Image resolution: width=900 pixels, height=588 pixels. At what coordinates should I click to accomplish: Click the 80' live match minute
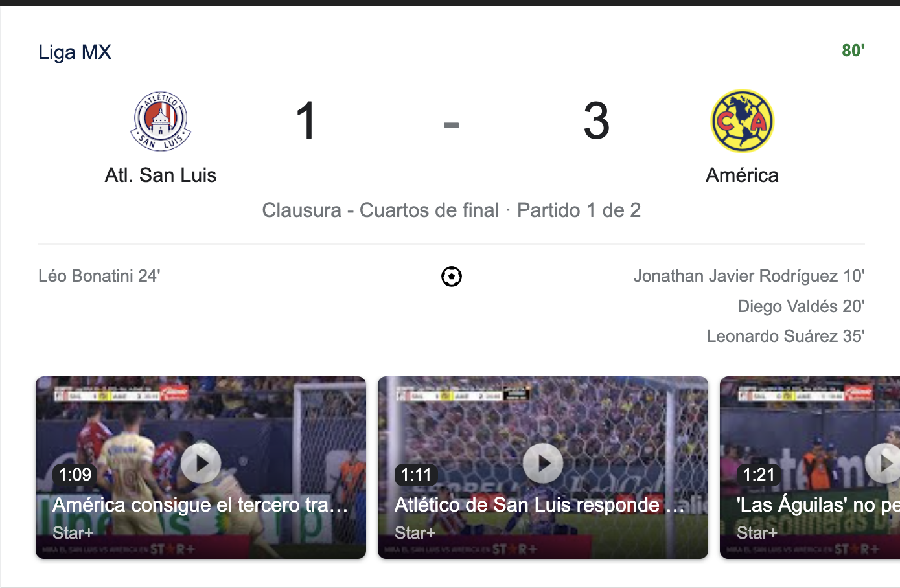click(x=853, y=51)
